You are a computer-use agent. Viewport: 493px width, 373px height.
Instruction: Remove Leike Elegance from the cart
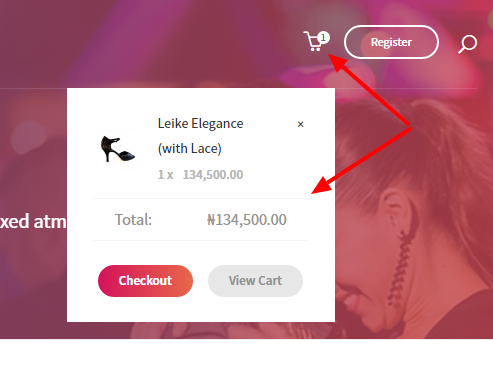pyautogui.click(x=300, y=124)
